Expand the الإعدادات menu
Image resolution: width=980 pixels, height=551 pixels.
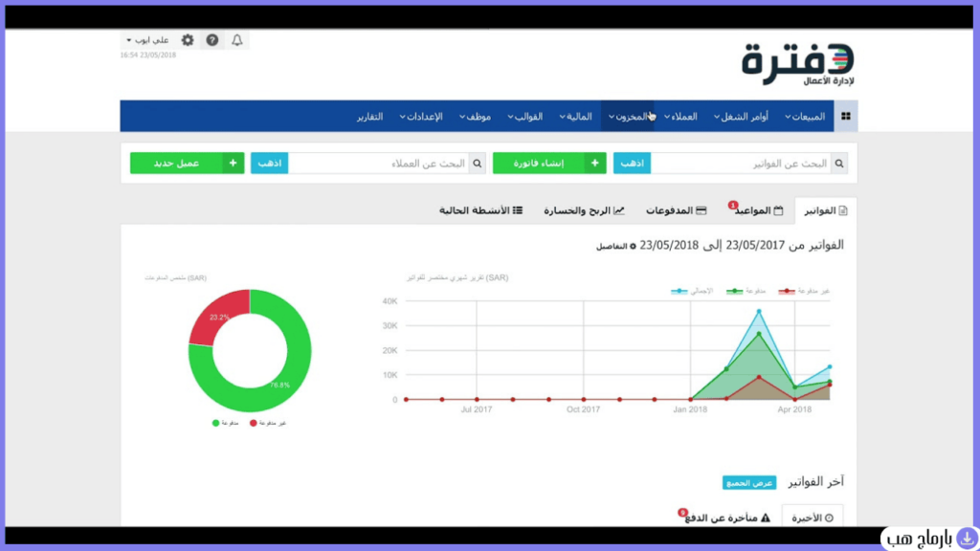[421, 116]
